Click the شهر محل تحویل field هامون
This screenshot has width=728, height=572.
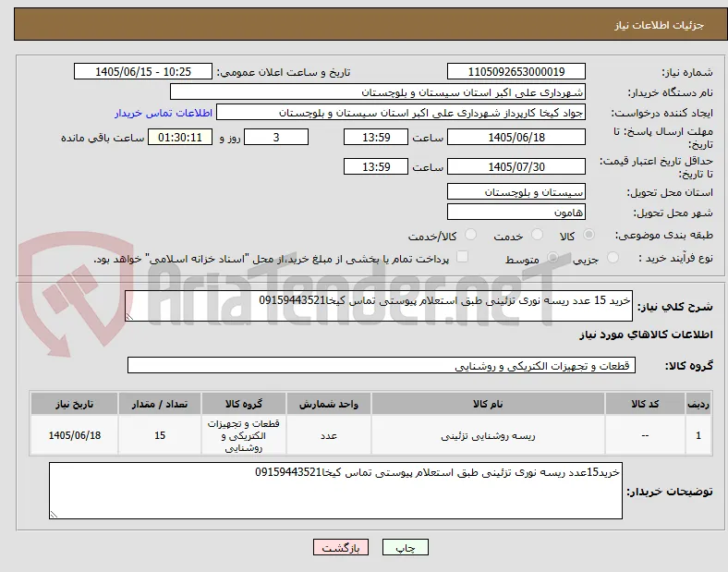tap(516, 212)
